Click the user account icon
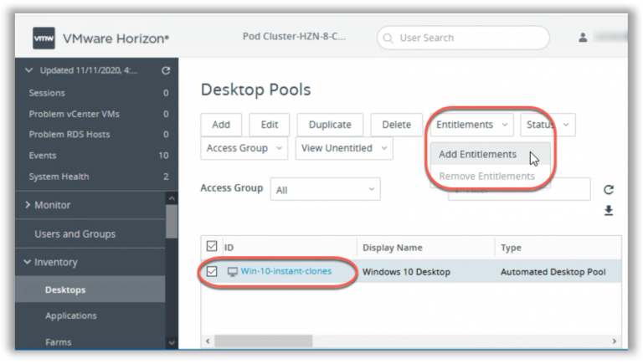 tap(583, 38)
